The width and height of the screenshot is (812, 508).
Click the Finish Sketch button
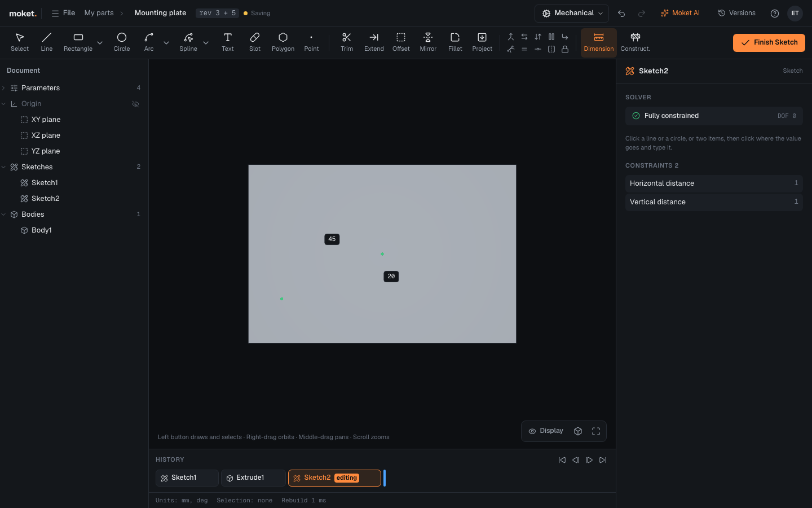pyautogui.click(x=769, y=42)
